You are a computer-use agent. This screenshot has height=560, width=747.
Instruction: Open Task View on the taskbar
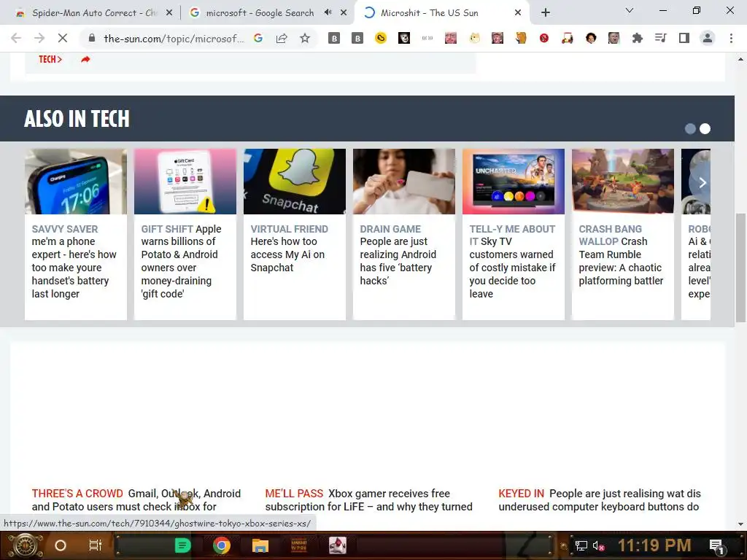tap(96, 545)
